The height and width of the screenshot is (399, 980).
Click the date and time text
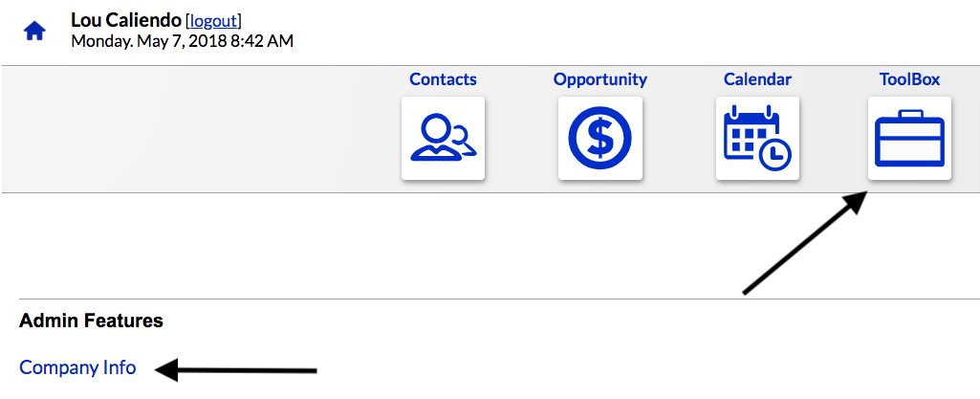(x=182, y=41)
